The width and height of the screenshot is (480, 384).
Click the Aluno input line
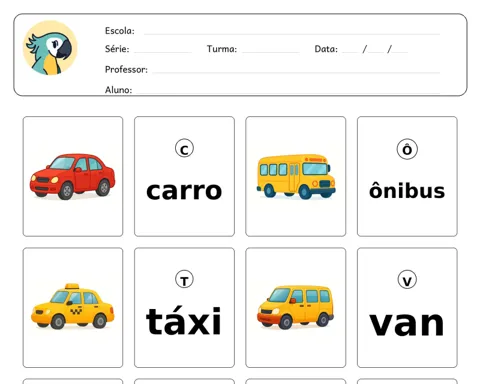pos(288,90)
